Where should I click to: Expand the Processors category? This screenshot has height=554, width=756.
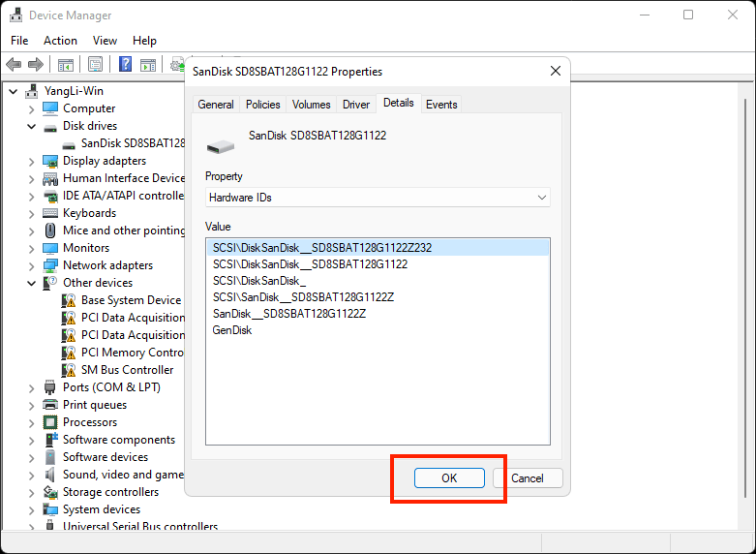[31, 423]
